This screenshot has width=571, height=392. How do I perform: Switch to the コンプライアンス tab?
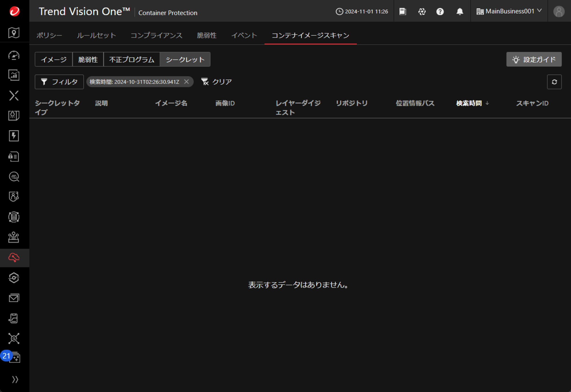(x=156, y=35)
